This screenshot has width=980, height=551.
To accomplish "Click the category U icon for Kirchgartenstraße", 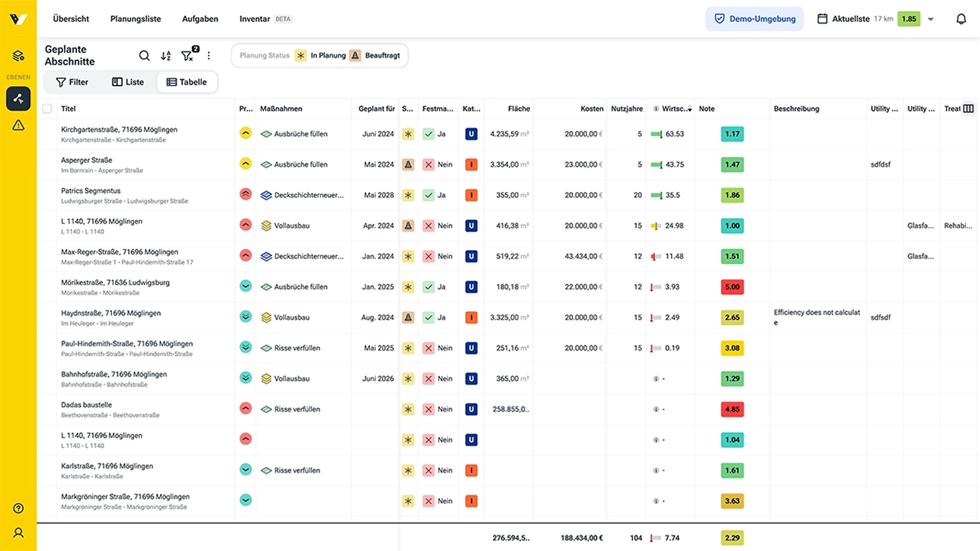I will click(471, 134).
